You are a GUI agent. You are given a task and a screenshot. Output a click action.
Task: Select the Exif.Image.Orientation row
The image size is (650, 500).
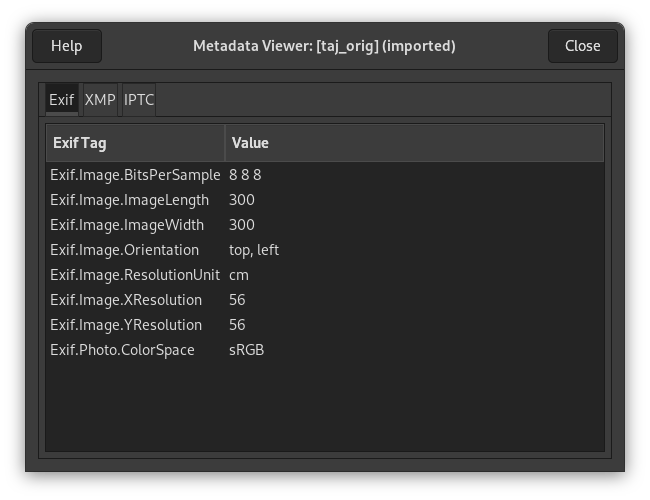pyautogui.click(x=125, y=250)
